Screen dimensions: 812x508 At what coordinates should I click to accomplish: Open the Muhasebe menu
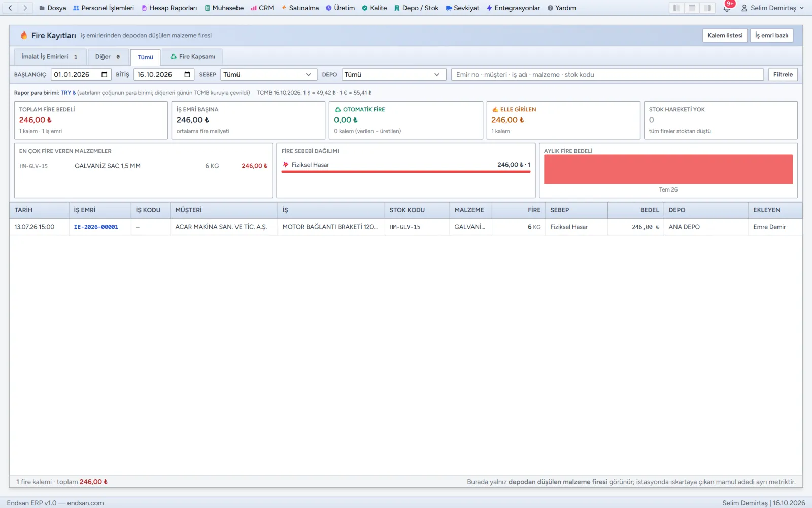pyautogui.click(x=224, y=8)
